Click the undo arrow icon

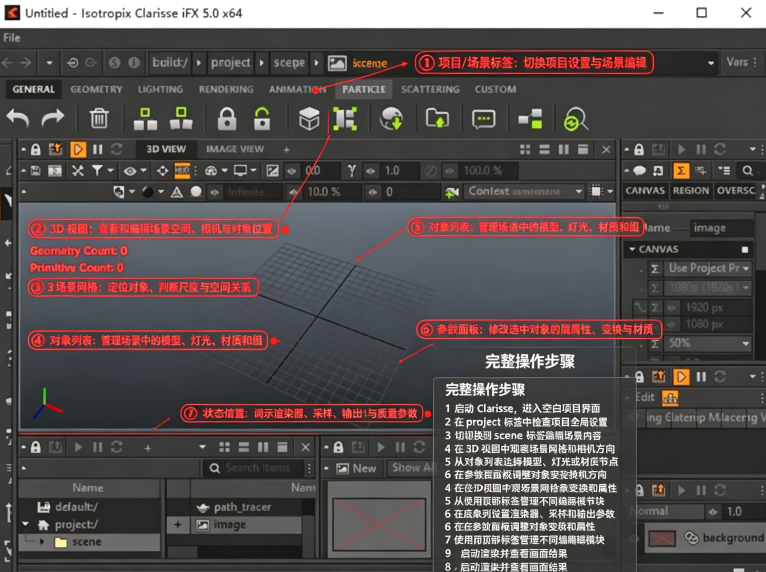click(18, 118)
